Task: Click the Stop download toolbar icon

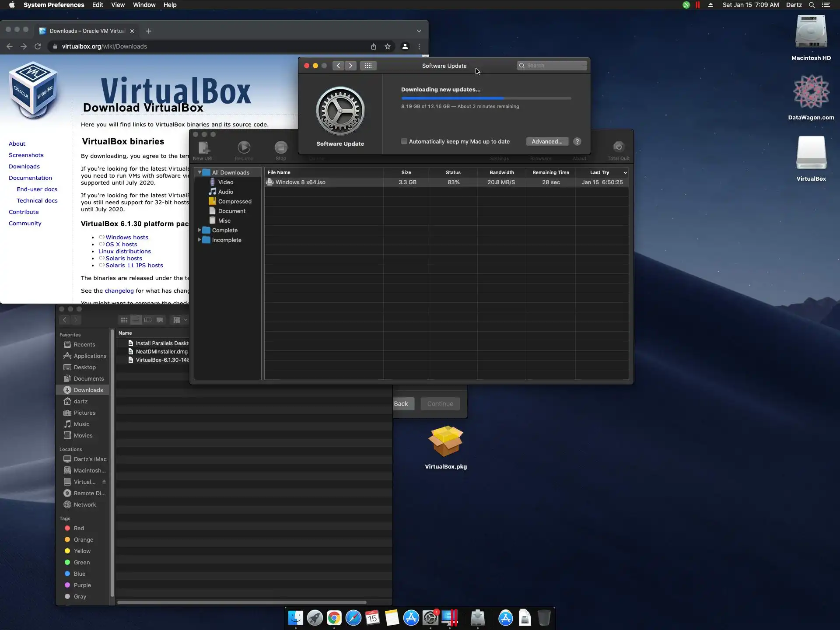Action: [281, 148]
